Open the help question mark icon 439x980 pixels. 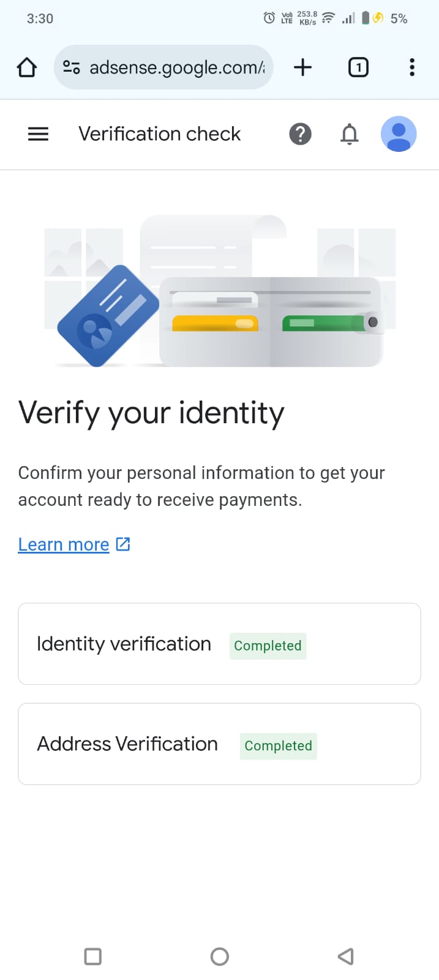coord(300,134)
